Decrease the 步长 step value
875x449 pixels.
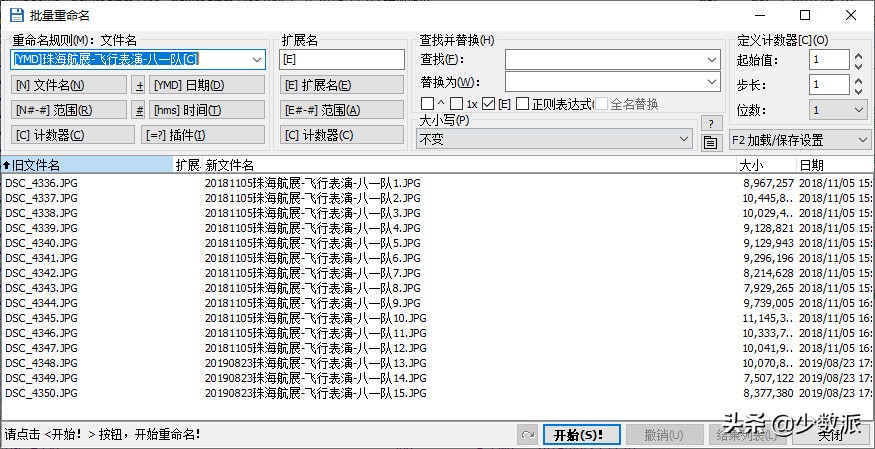pyautogui.click(x=858, y=91)
